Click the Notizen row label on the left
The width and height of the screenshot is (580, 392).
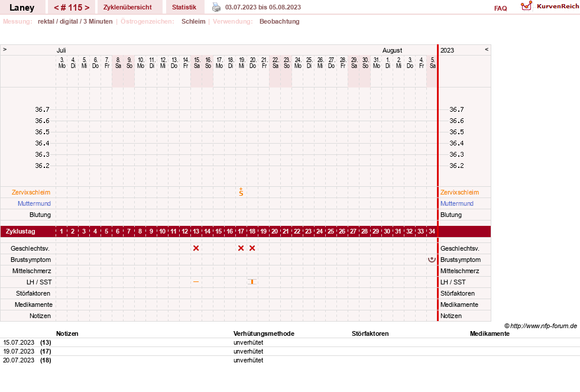pyautogui.click(x=40, y=316)
